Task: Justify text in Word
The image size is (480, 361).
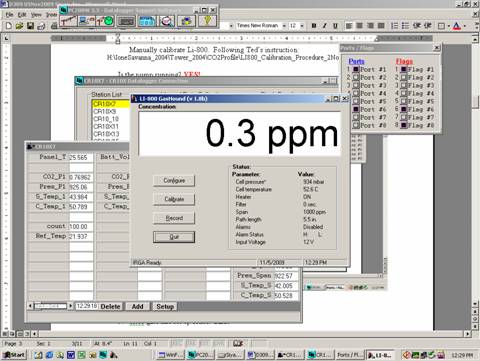Action: tap(381, 26)
